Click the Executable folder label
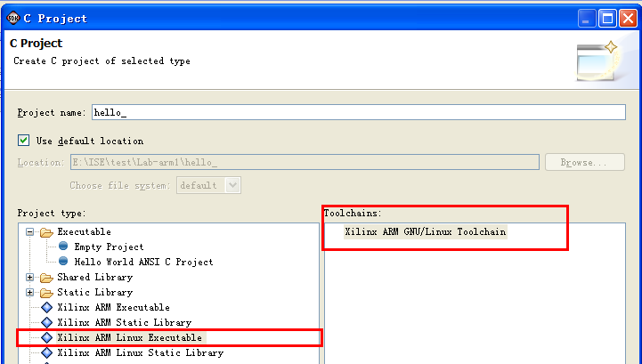642x364 pixels. coord(84,231)
